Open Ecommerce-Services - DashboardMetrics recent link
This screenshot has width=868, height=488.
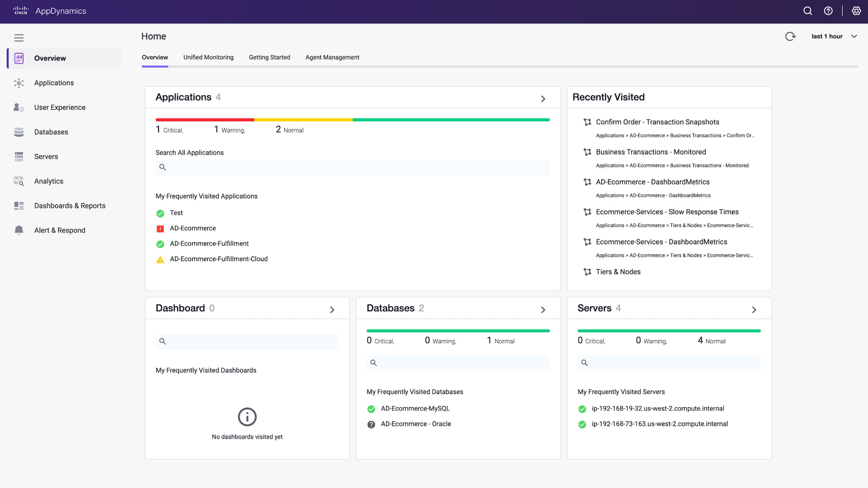[x=662, y=242]
